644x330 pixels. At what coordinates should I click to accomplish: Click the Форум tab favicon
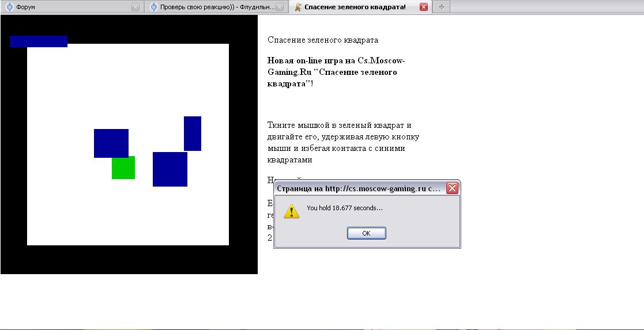pos(9,7)
